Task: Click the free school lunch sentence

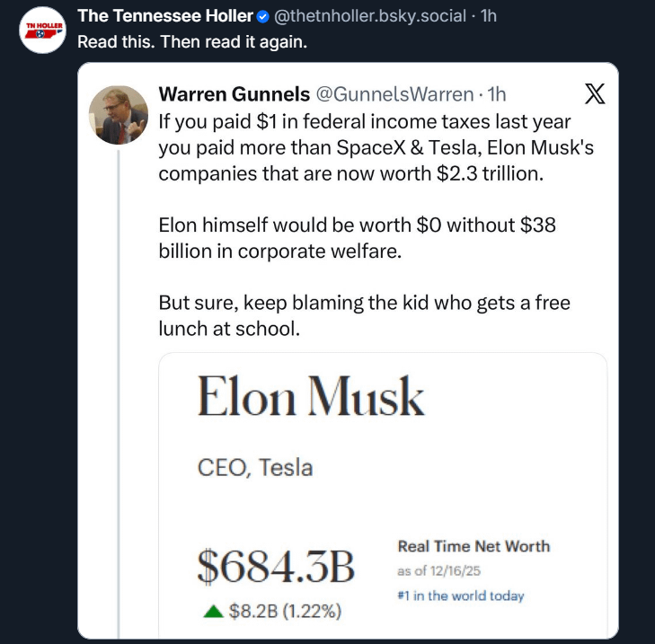Action: click(x=364, y=315)
